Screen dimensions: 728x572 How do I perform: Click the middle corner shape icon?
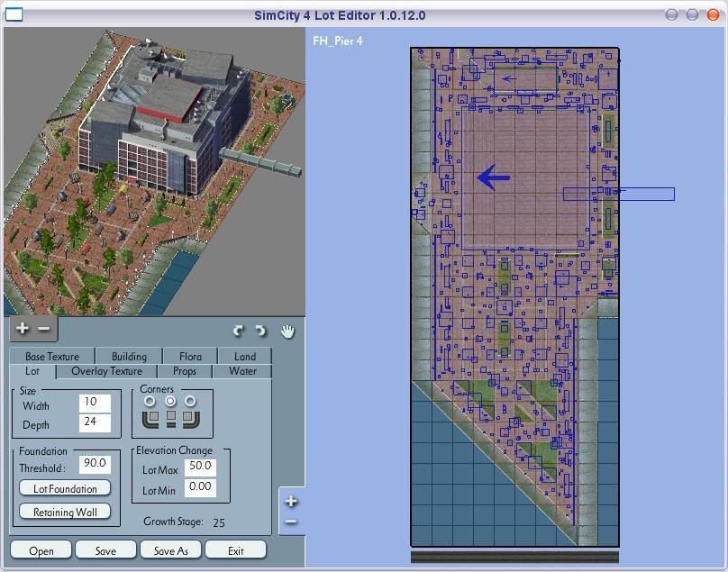coord(171,418)
